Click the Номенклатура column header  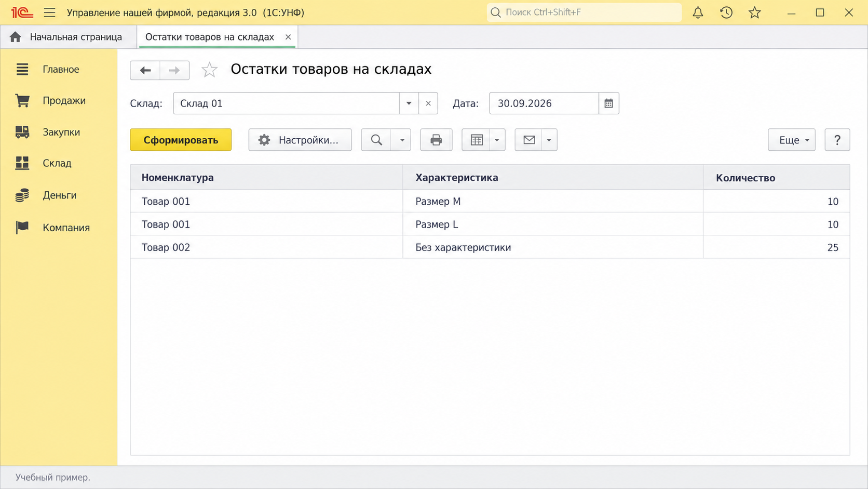[x=266, y=178]
